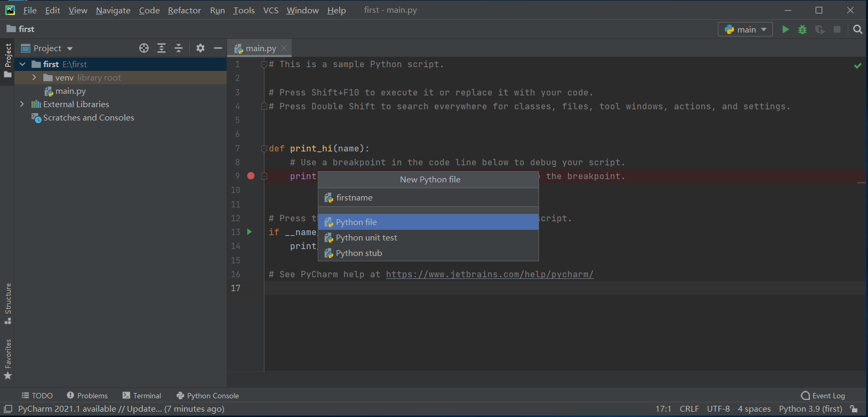Switch to the main.py editor tab
Viewport: 868px width, 417px height.
(260, 48)
